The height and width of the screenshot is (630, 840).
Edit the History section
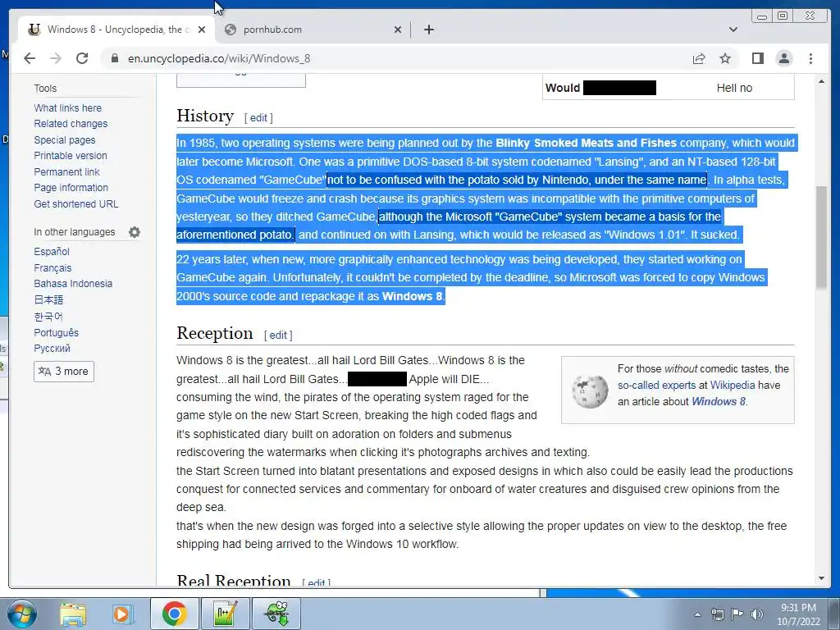tap(258, 118)
